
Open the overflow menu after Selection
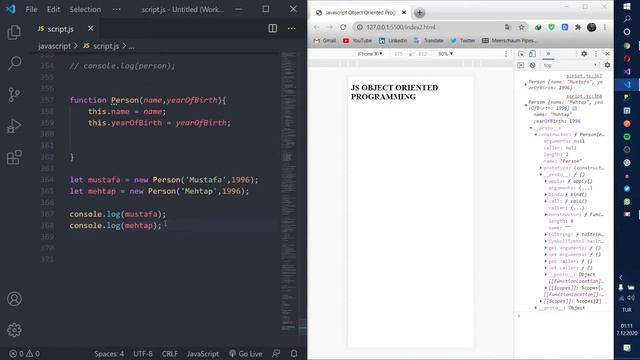pyautogui.click(x=116, y=9)
